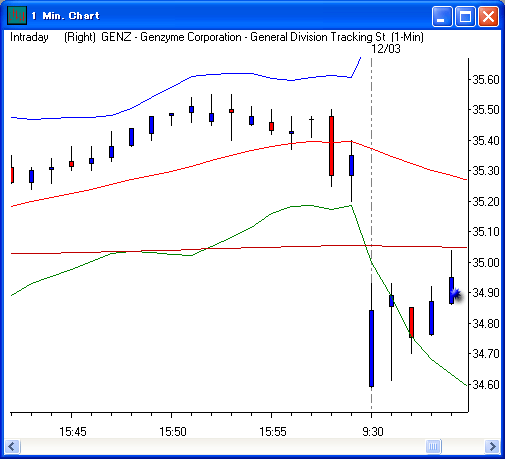Click the left scroll arrow of horizontal scrollbar

13,446
